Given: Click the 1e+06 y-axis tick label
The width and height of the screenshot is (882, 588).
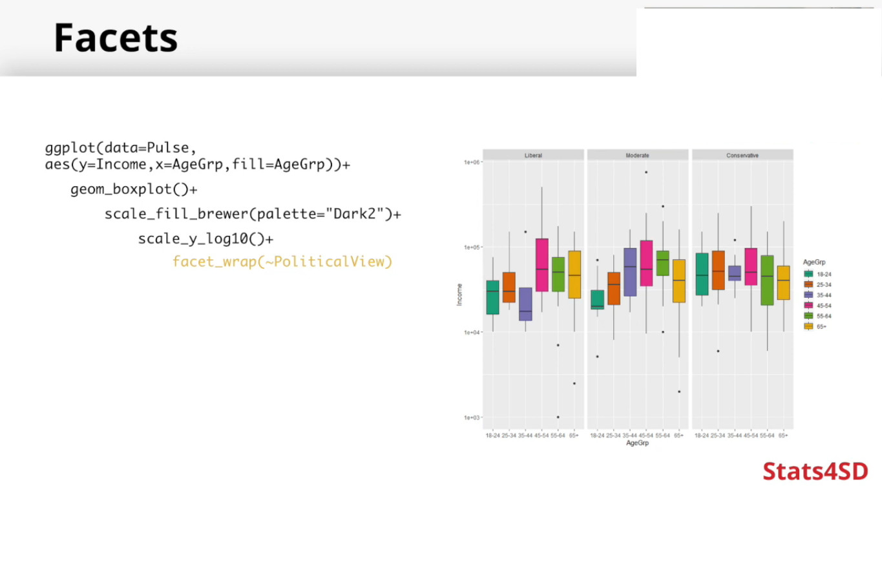Looking at the screenshot, I should [x=472, y=162].
